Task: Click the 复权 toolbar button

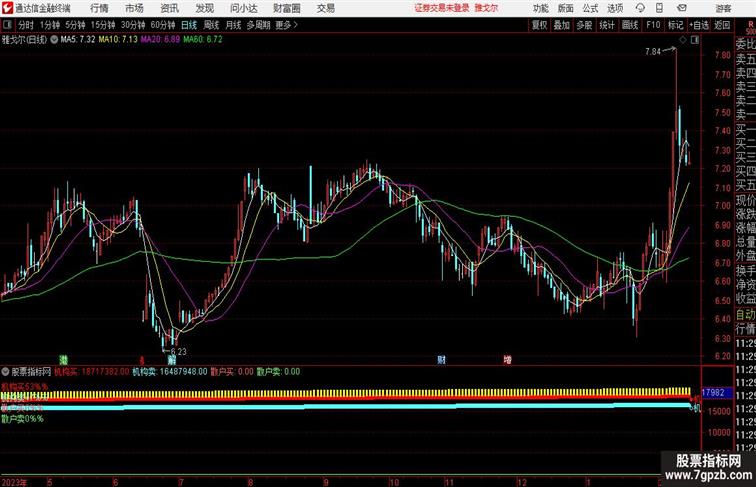Action: (540, 25)
